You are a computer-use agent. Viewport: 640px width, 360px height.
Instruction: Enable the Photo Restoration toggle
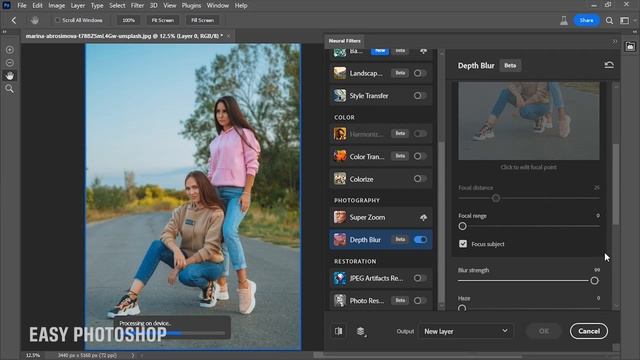(x=419, y=300)
